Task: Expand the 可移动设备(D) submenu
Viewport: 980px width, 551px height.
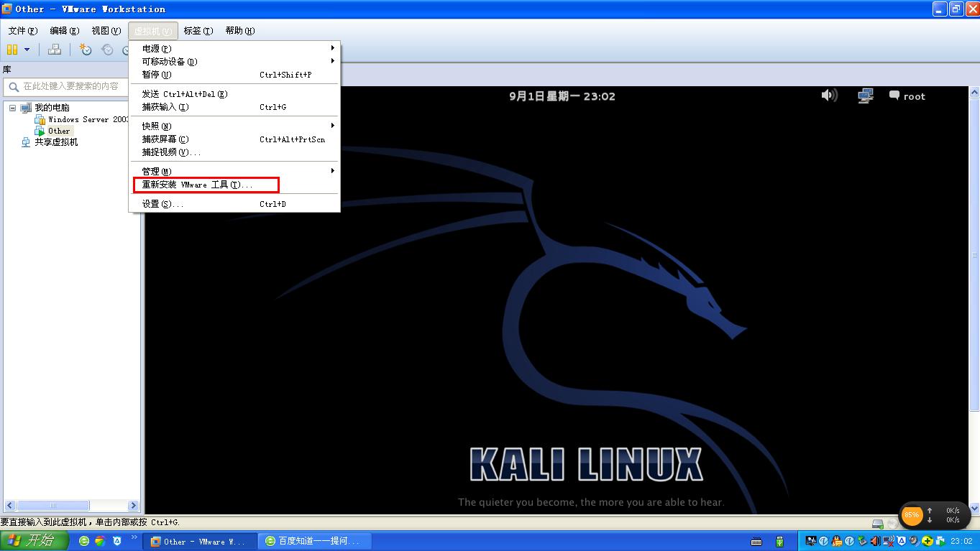Action: coord(234,62)
